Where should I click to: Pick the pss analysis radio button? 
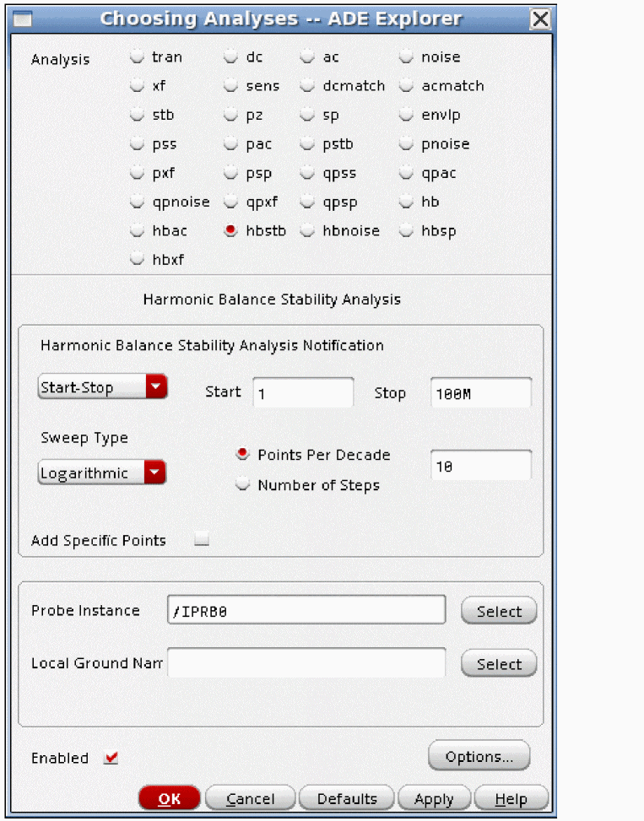click(x=137, y=144)
